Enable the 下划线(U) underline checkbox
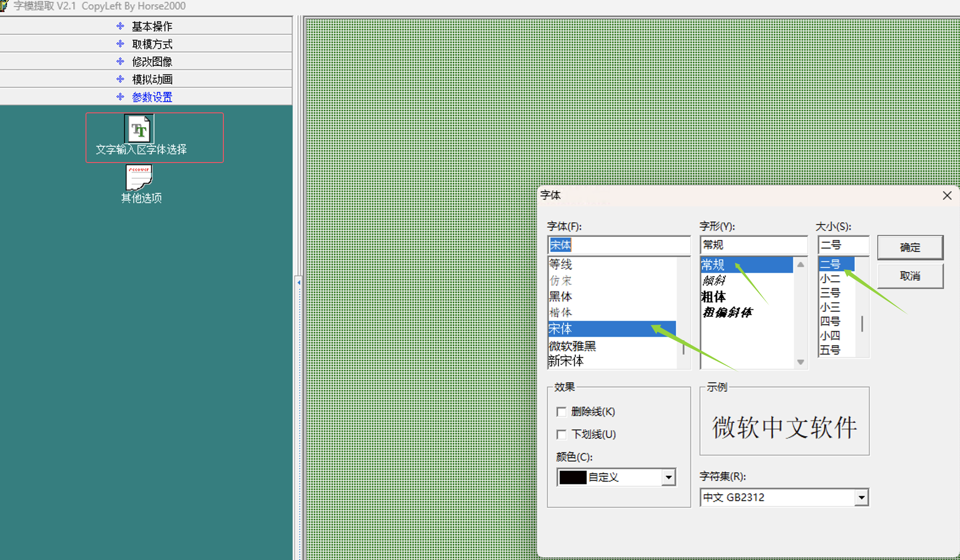 tap(561, 434)
